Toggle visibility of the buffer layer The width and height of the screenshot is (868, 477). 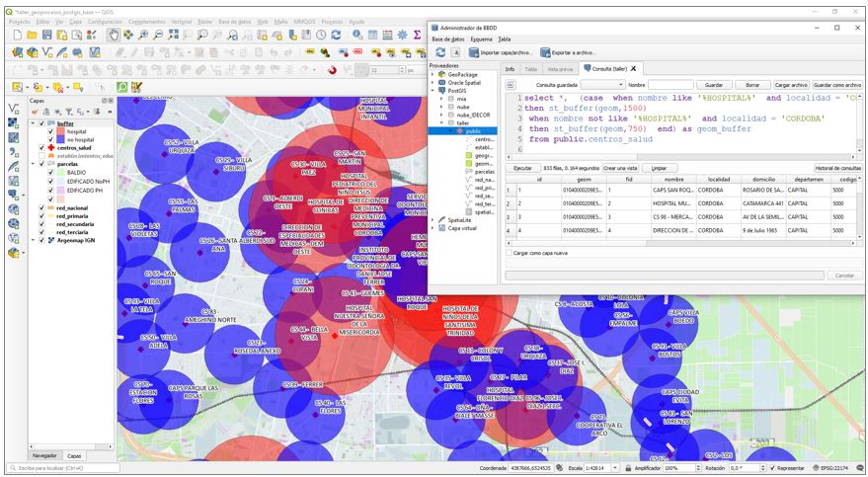(41, 123)
